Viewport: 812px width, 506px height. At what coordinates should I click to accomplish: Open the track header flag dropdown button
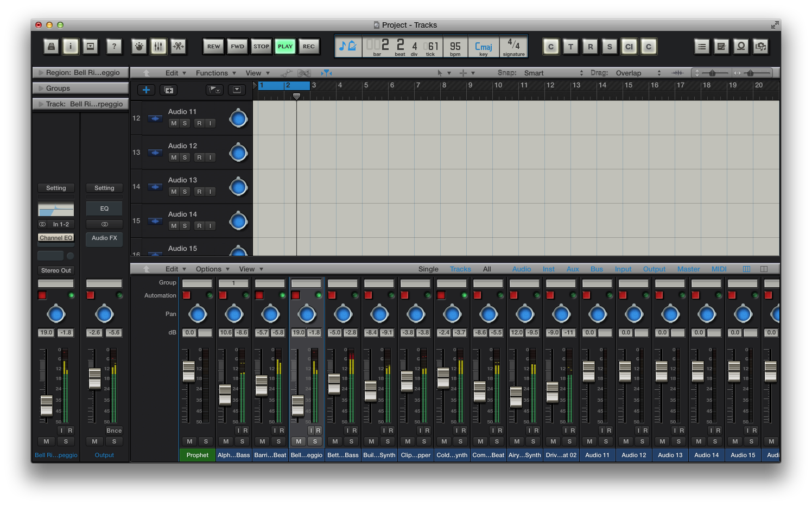tap(215, 90)
